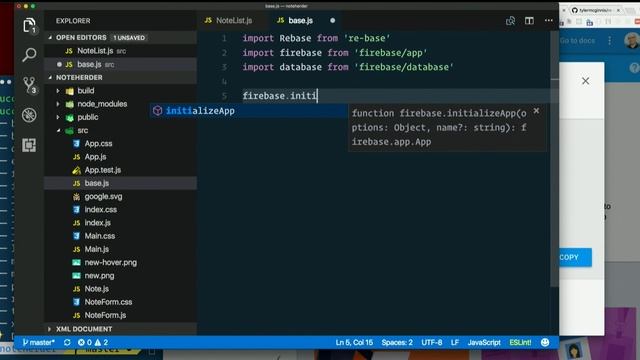Image resolution: width=640 pixels, height=360 pixels.
Task: Click the master branch indicator in the status bar
Action: (38, 342)
